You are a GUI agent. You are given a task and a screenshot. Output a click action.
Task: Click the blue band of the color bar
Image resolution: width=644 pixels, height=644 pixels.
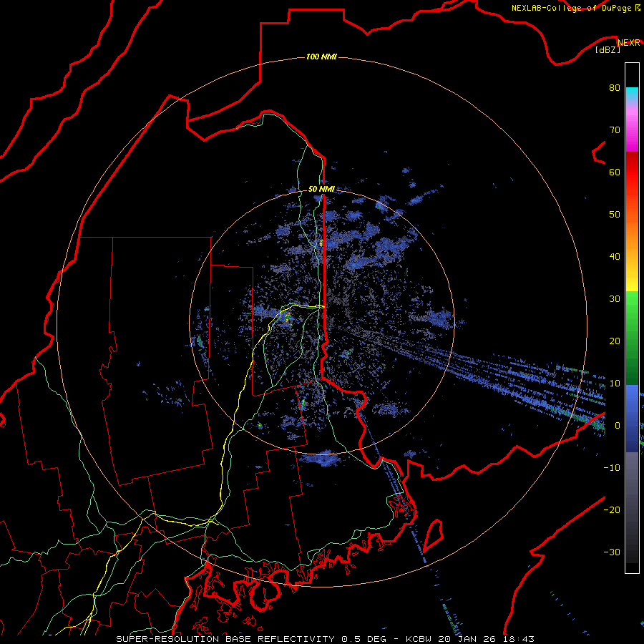(x=632, y=418)
